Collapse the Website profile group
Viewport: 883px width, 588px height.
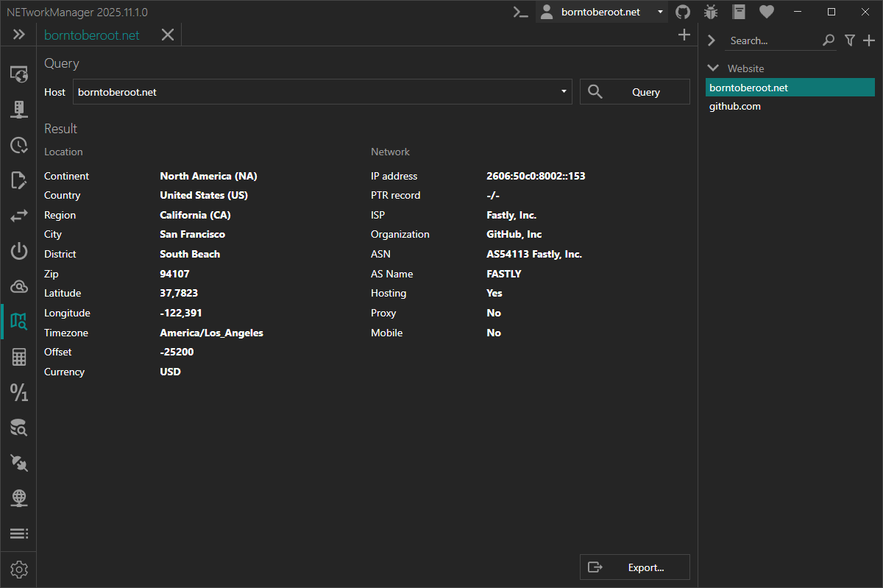coord(712,68)
